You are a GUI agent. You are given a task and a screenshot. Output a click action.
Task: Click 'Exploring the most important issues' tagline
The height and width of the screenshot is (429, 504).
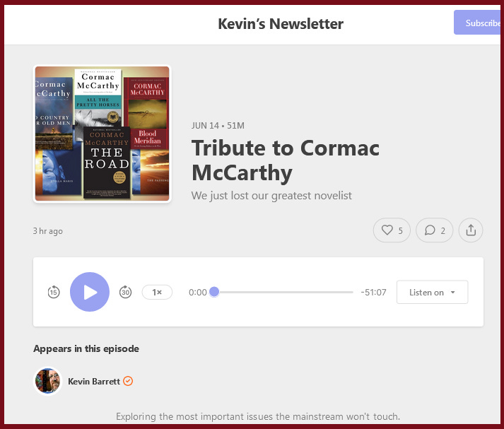[x=258, y=416]
